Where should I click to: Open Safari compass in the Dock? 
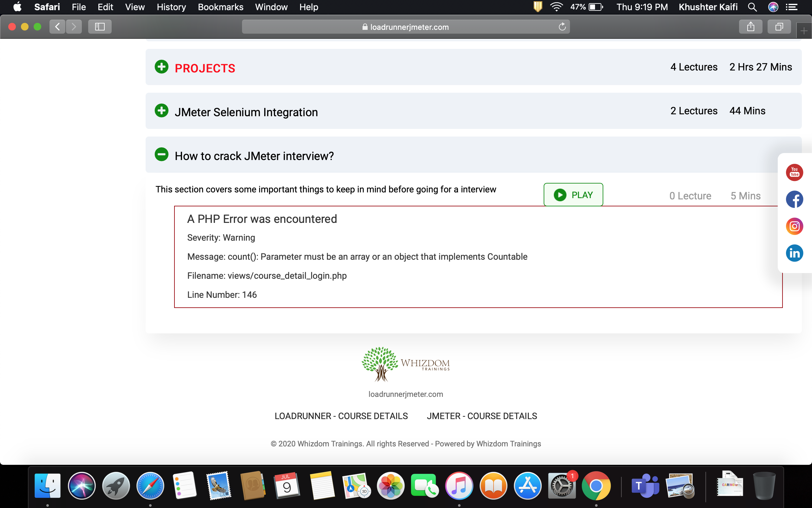(150, 486)
